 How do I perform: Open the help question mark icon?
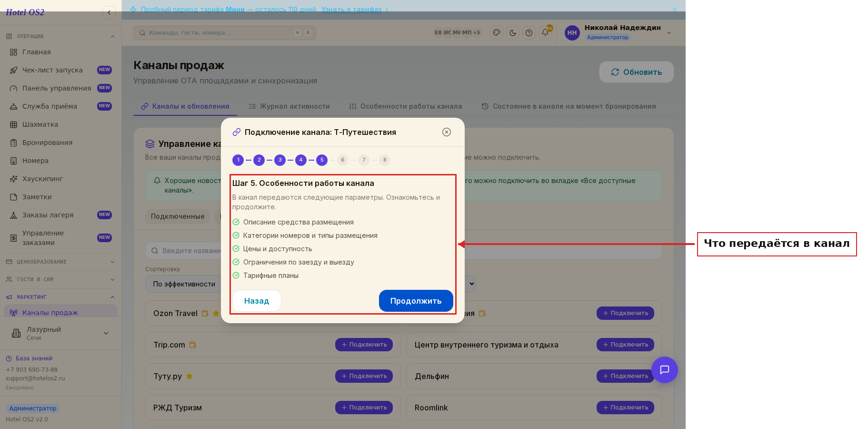click(529, 33)
